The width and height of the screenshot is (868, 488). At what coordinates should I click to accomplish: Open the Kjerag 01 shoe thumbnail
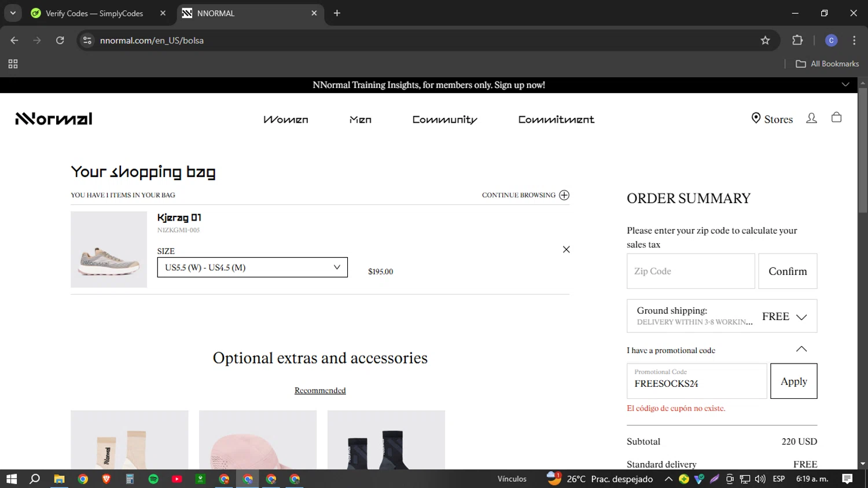pos(109,249)
